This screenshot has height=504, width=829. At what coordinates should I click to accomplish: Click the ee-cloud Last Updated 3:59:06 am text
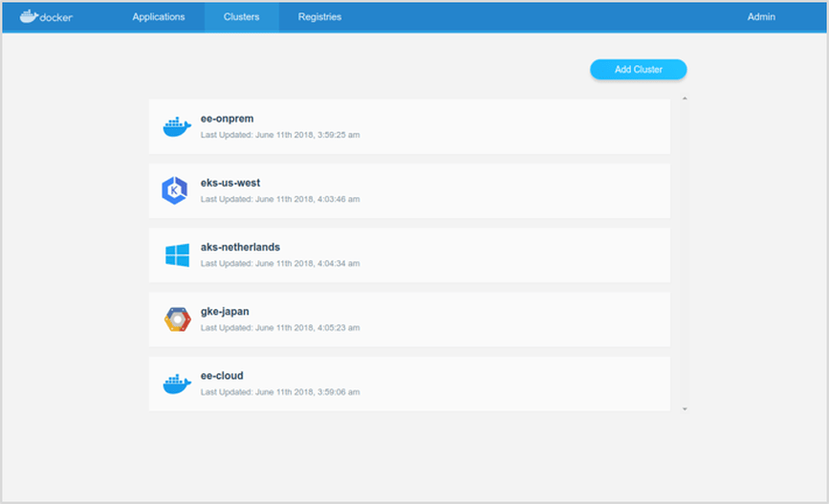[280, 392]
